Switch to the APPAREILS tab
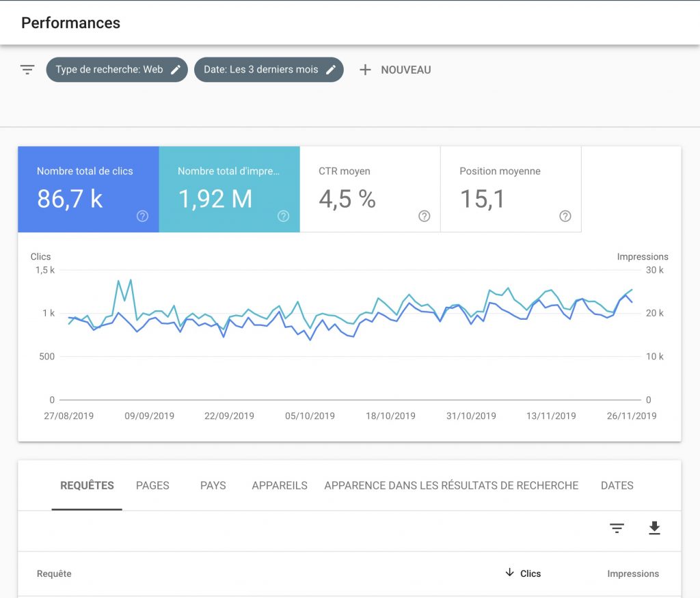This screenshot has height=598, width=700. coord(280,485)
